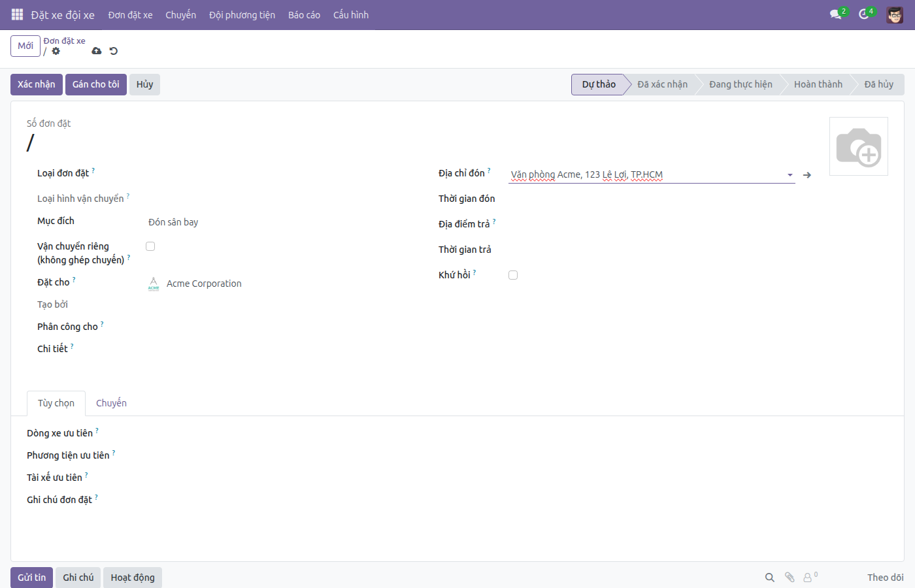The height and width of the screenshot is (588, 915).
Task: Open the activities clock icon
Action: (x=864, y=14)
